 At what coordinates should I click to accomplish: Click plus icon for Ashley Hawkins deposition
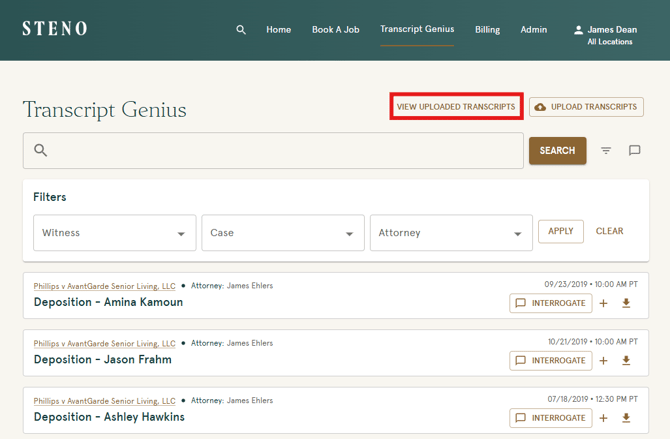[x=604, y=418]
